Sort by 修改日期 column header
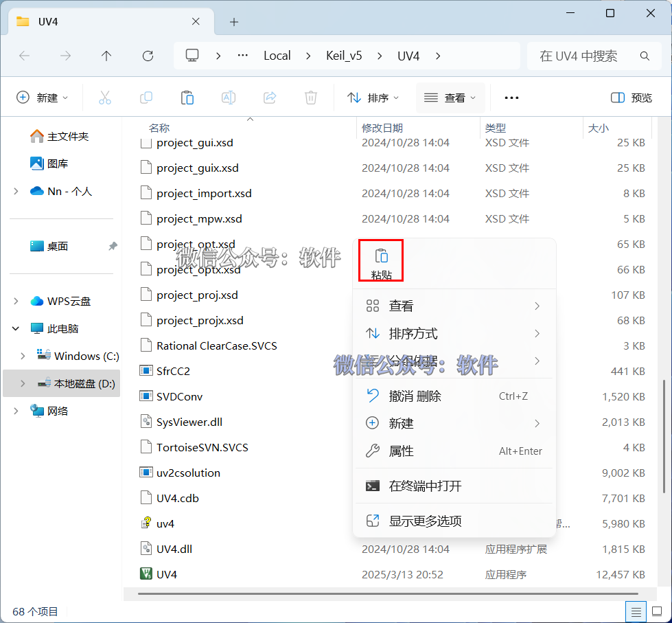This screenshot has height=623, width=672. 382,128
